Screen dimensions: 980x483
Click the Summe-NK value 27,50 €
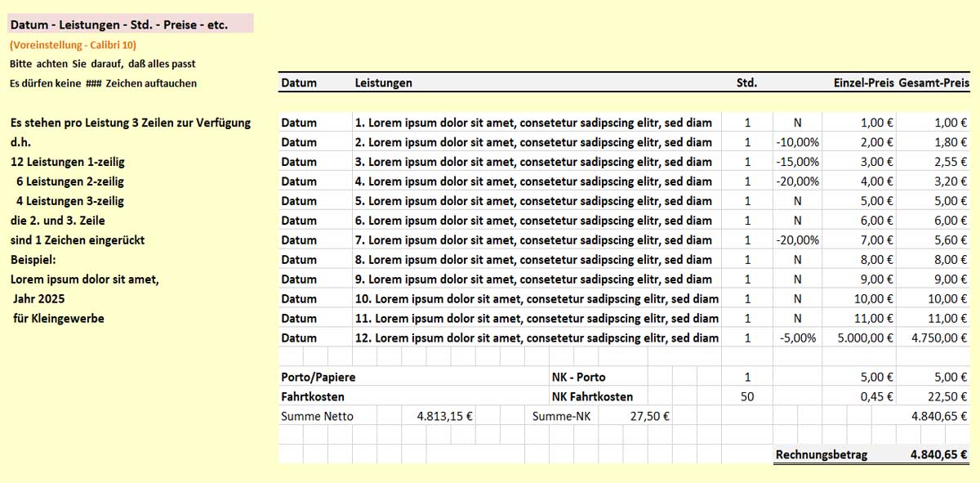coord(650,416)
